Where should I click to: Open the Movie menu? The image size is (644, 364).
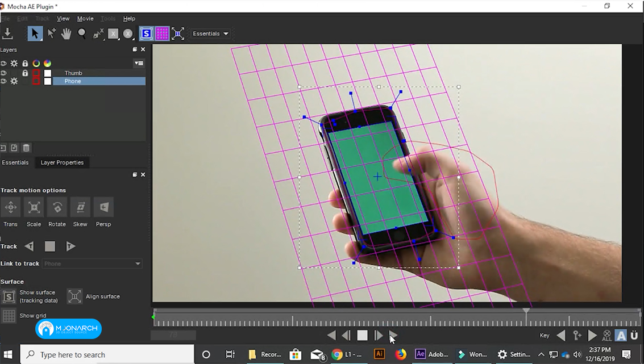[85, 19]
